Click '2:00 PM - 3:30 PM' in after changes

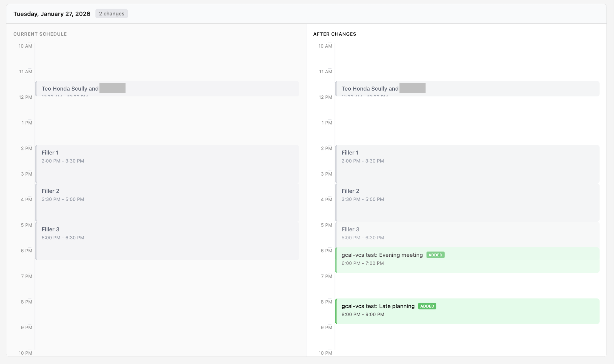pos(363,161)
